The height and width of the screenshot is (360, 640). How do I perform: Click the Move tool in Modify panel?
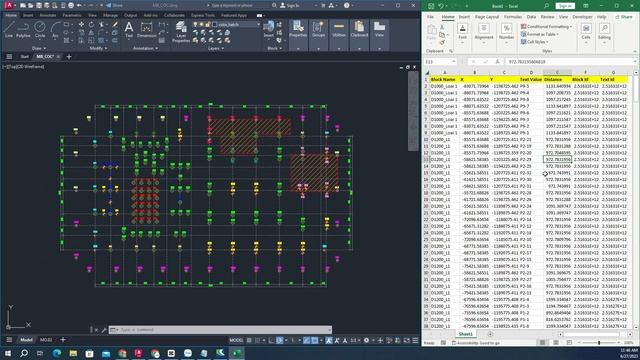(81, 24)
